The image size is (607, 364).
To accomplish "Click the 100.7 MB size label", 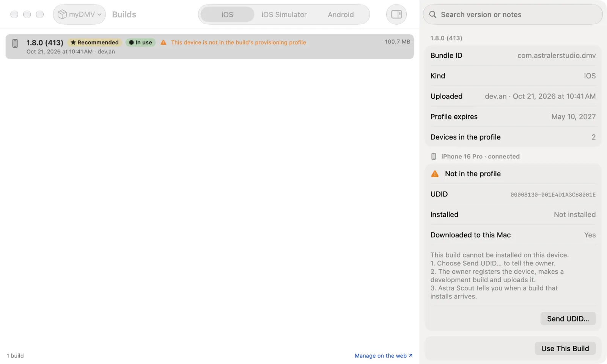I will pyautogui.click(x=397, y=42).
